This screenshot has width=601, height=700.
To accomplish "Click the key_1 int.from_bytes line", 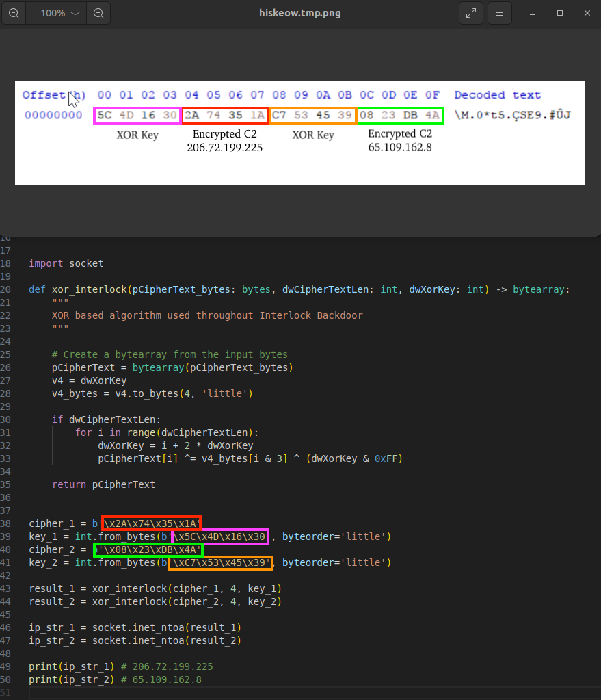I will (210, 536).
